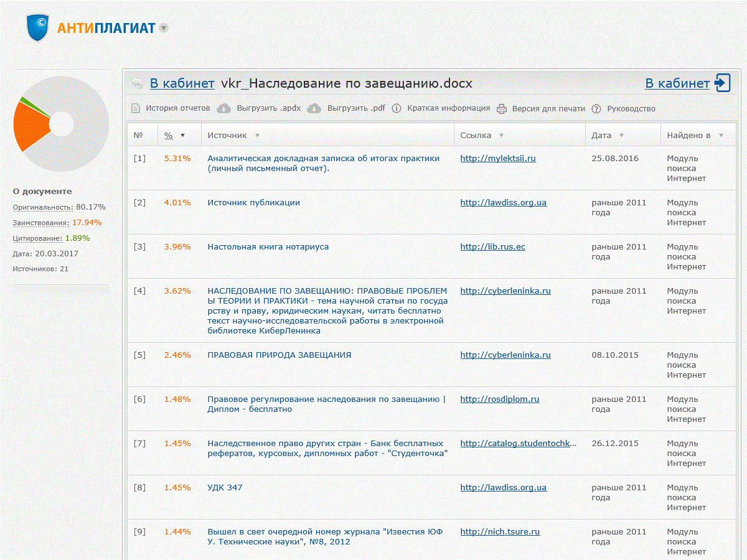This screenshot has height=560, width=747.
Task: Sort table by the % column header
Action: 169,135
